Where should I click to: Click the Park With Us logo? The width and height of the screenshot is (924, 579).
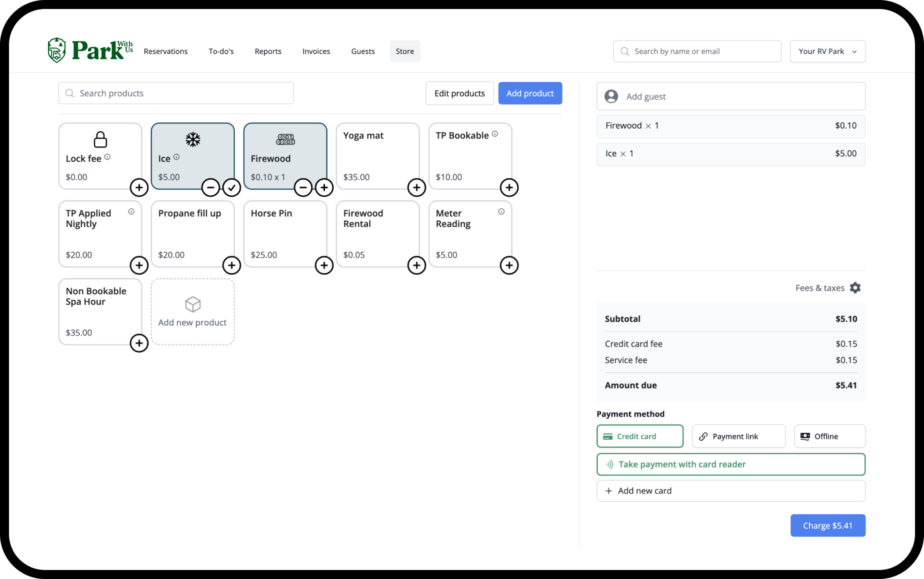coord(90,50)
